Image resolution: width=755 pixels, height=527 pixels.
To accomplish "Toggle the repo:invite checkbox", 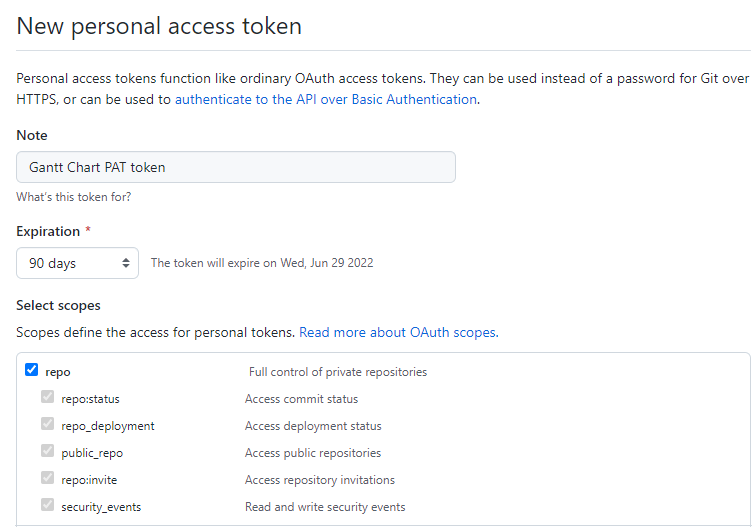I will (47, 479).
